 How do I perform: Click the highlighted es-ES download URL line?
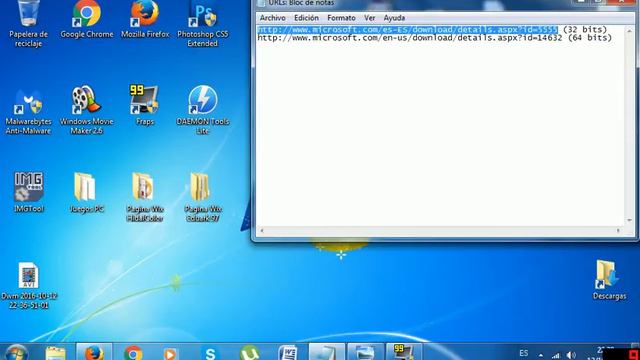[x=407, y=30]
